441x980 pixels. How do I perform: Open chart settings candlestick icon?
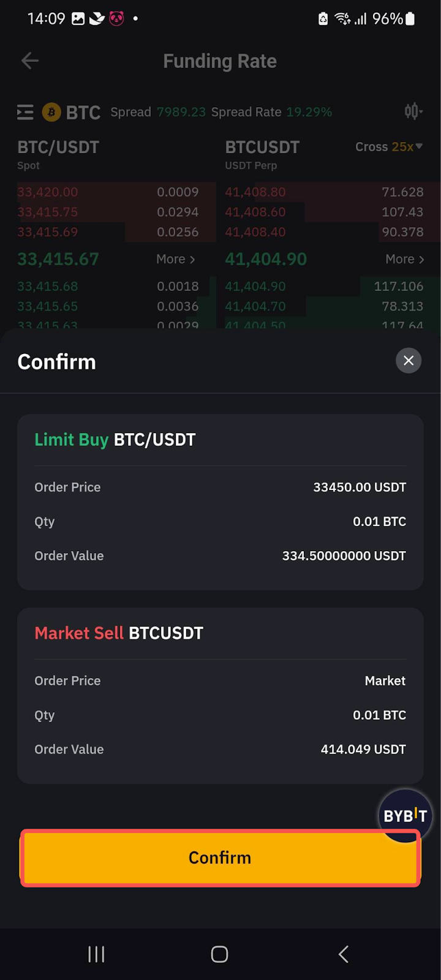413,111
